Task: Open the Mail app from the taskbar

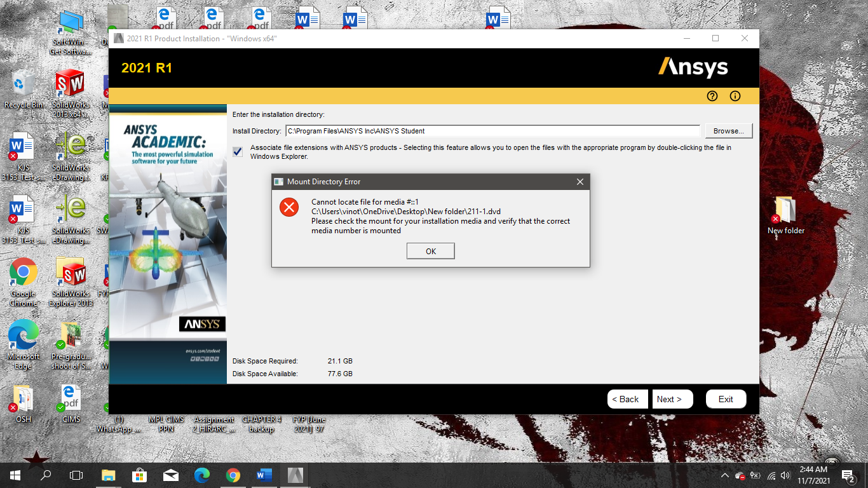Action: [171, 475]
